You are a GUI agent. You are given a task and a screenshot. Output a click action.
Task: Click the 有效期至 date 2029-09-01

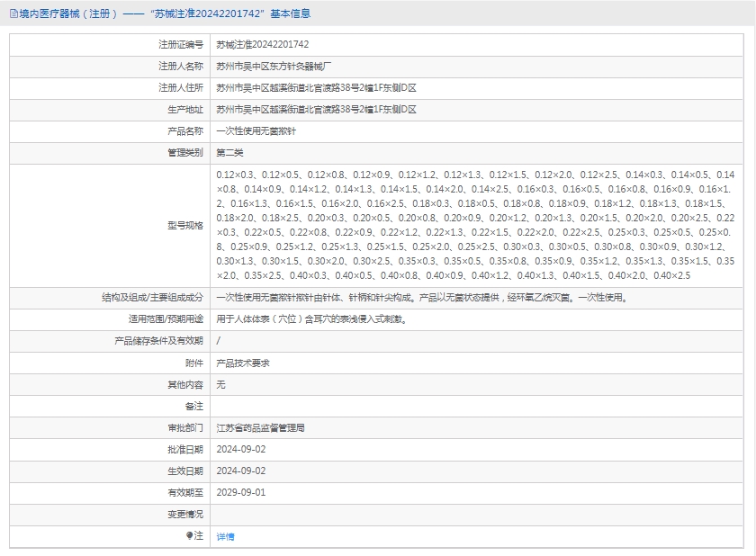click(241, 492)
